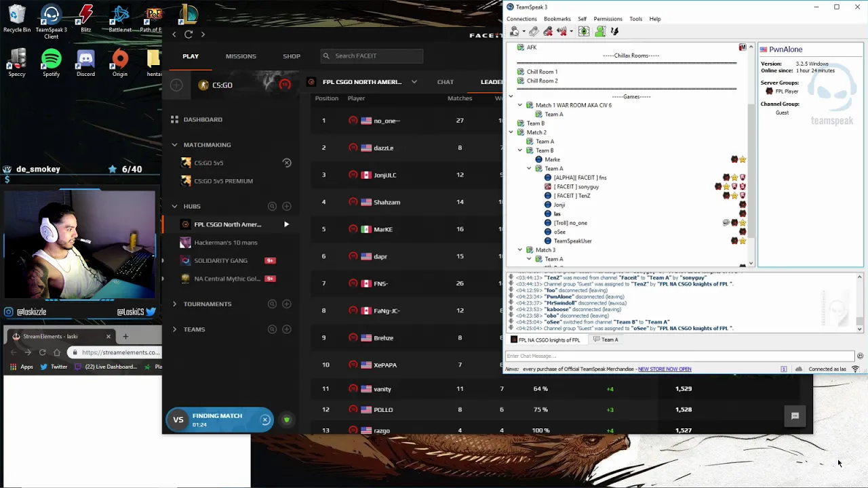
Task: Click the Enter Chat Message field
Action: tap(679, 356)
